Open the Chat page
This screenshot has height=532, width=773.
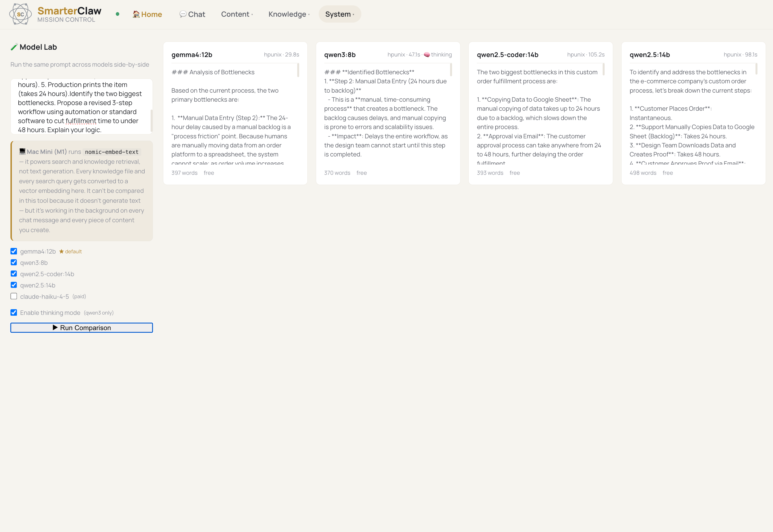[192, 14]
